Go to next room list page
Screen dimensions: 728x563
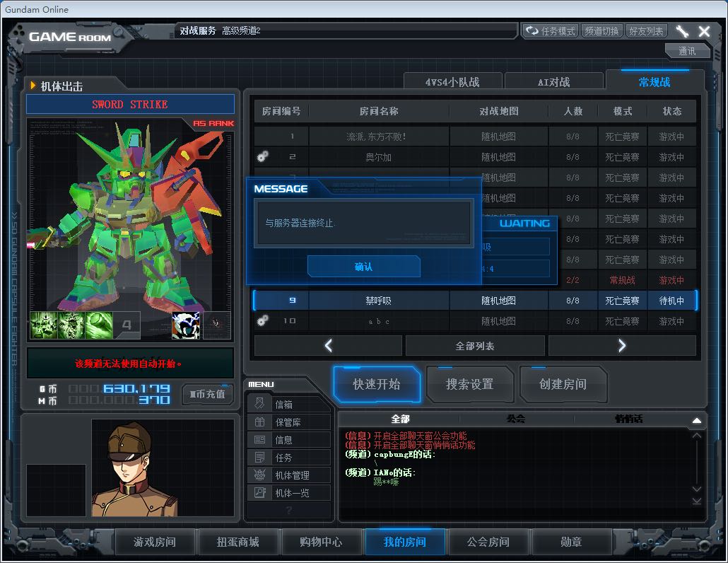point(622,346)
